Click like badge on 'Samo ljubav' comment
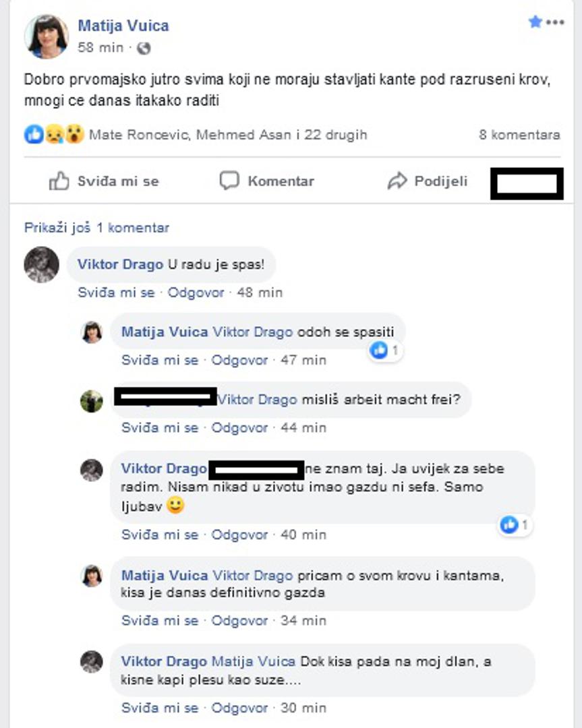 [x=515, y=524]
